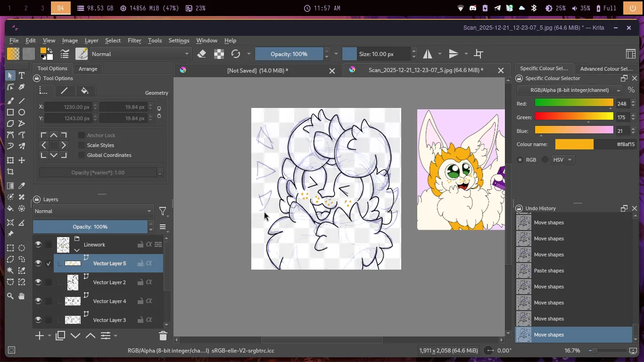
Task: Select the RGB radio button
Action: coord(520,160)
